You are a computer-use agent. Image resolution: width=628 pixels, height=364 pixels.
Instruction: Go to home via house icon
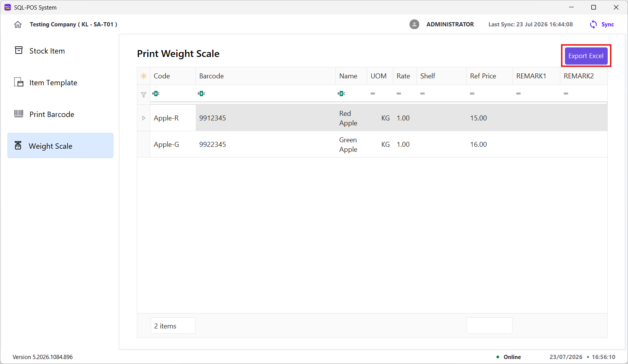tap(18, 24)
